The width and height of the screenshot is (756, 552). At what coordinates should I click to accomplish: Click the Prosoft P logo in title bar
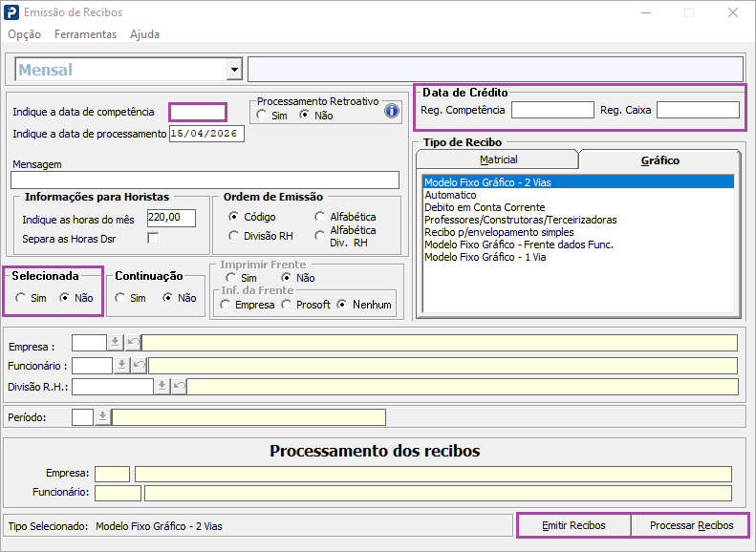point(11,12)
